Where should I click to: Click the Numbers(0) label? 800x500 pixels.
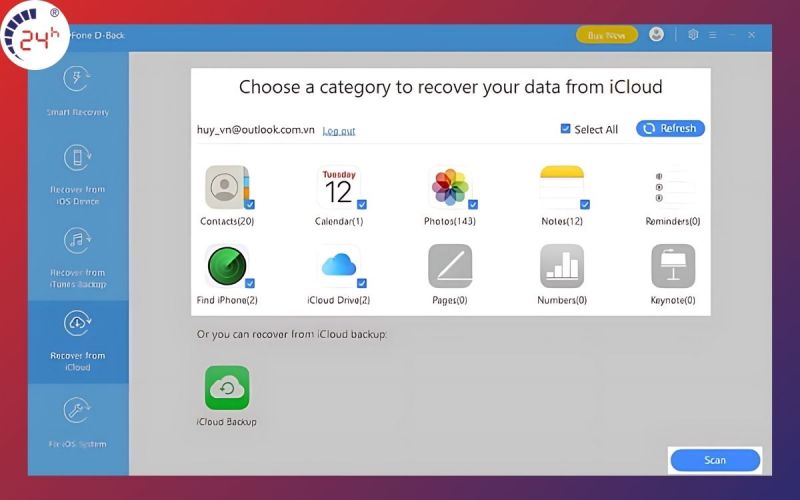tap(562, 300)
